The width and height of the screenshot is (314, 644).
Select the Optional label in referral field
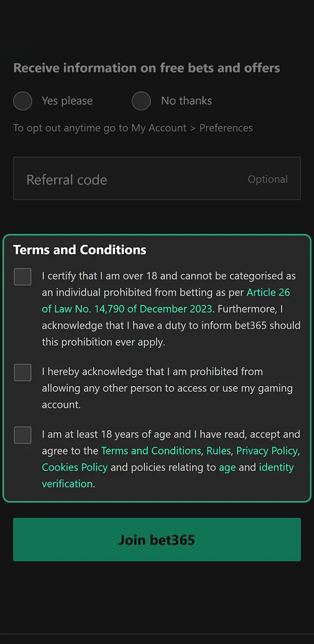tap(268, 179)
